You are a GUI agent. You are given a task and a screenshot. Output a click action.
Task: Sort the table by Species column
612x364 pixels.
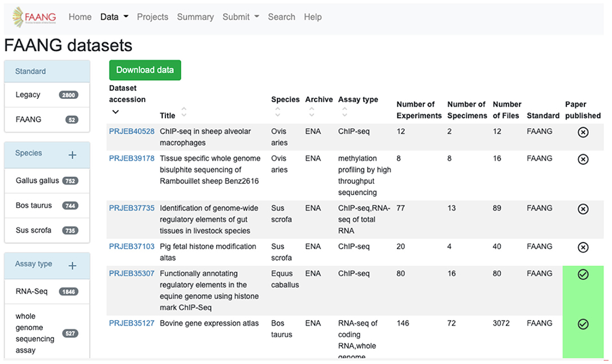point(278,112)
